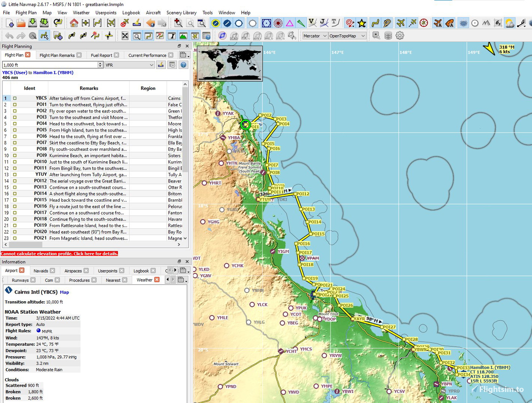Image resolution: width=532 pixels, height=403 pixels.
Task: Toggle the magenta triangle waypoints display
Action: tap(290, 23)
